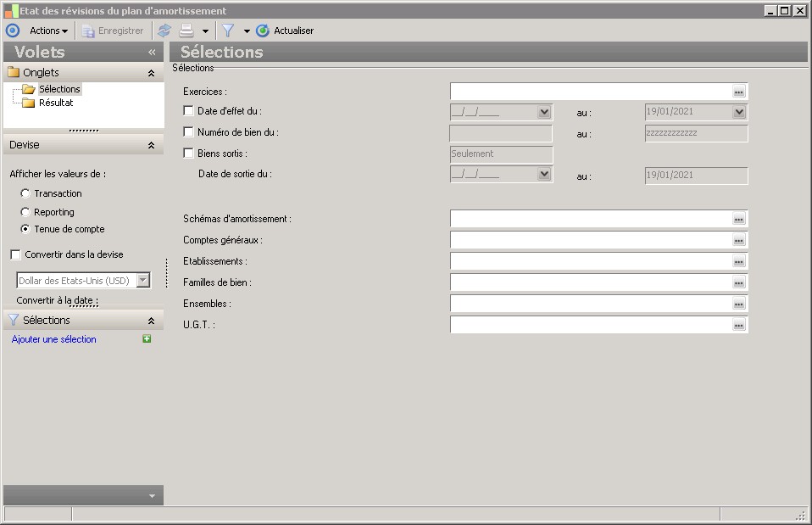Click the green plus icon beside Ajouter une sélection
Screen dimensions: 812x525
coord(147,339)
